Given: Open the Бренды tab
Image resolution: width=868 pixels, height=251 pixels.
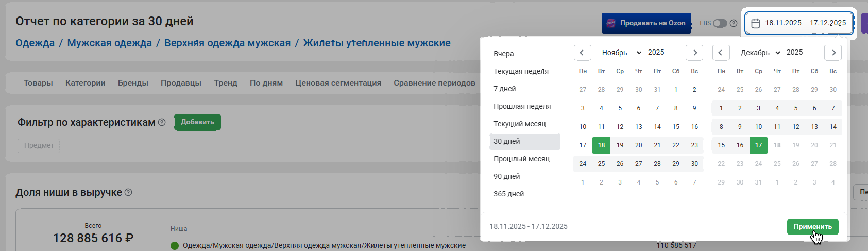Looking at the screenshot, I should (133, 83).
